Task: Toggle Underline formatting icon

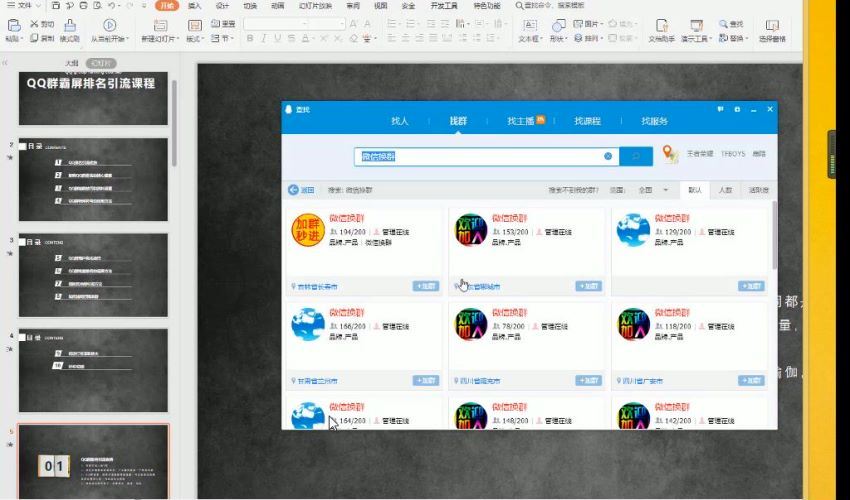Action: tap(278, 39)
